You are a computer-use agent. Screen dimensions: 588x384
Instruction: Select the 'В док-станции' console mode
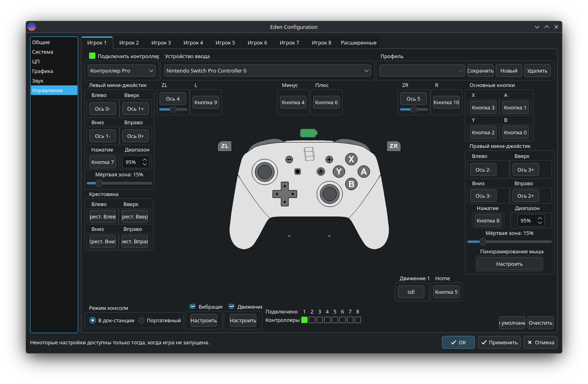pyautogui.click(x=93, y=320)
